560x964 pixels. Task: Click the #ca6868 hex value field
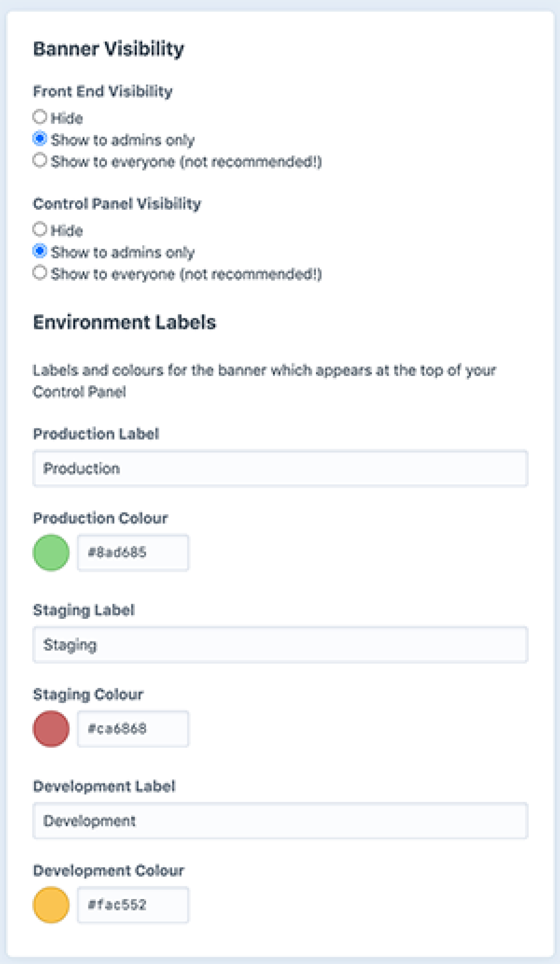coord(133,729)
